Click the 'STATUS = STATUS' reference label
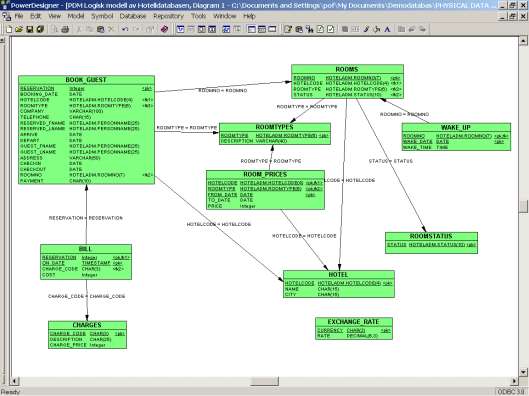This screenshot has width=529, height=396. tap(391, 161)
